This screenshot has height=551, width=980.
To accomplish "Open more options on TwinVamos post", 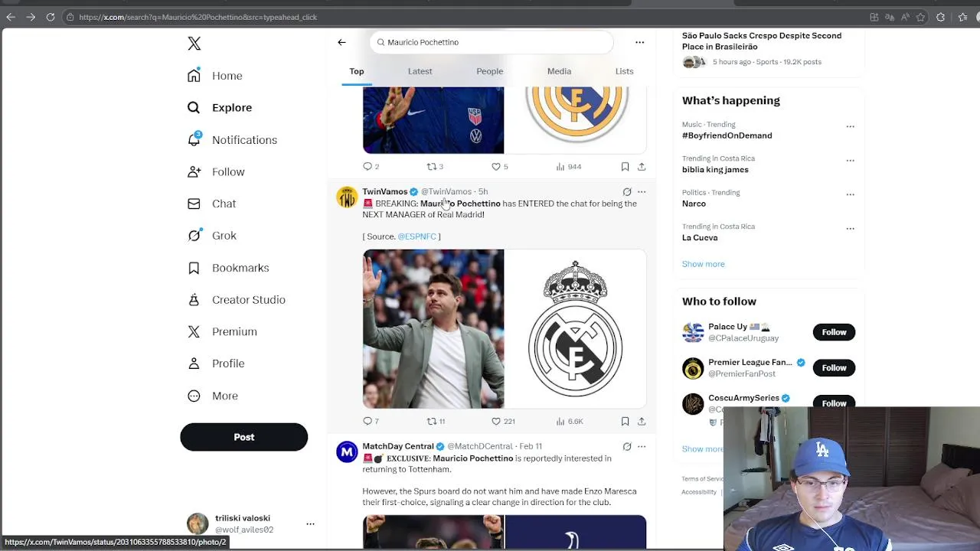I will (642, 191).
